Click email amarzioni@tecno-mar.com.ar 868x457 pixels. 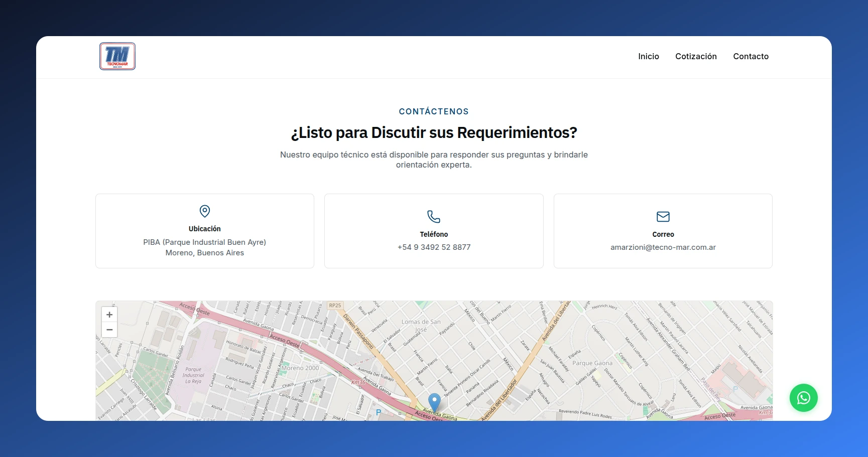click(663, 247)
